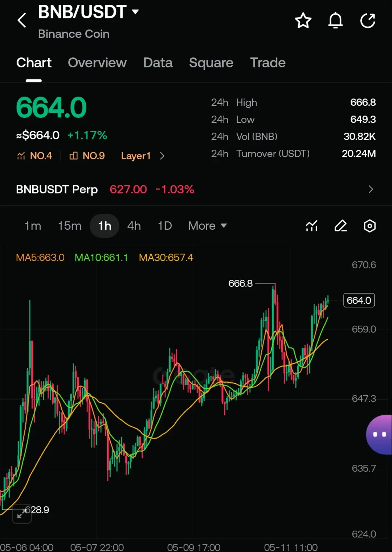Select the 1h timeframe
This screenshot has width=392, height=552.
pyautogui.click(x=105, y=226)
